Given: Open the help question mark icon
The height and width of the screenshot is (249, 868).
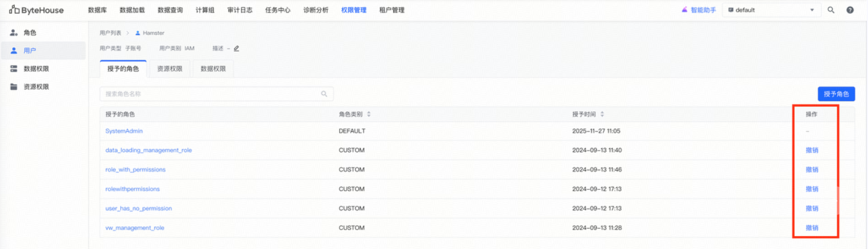Looking at the screenshot, I should [x=850, y=10].
